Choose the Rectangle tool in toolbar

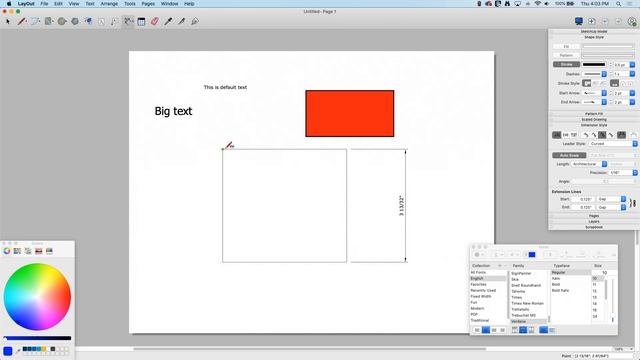coord(49,21)
